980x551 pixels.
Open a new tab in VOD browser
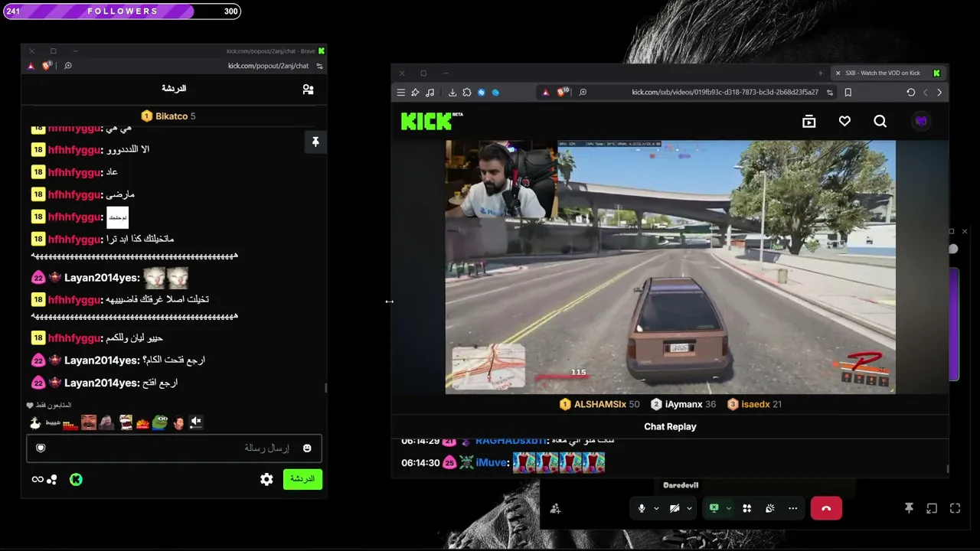pyautogui.click(x=820, y=73)
